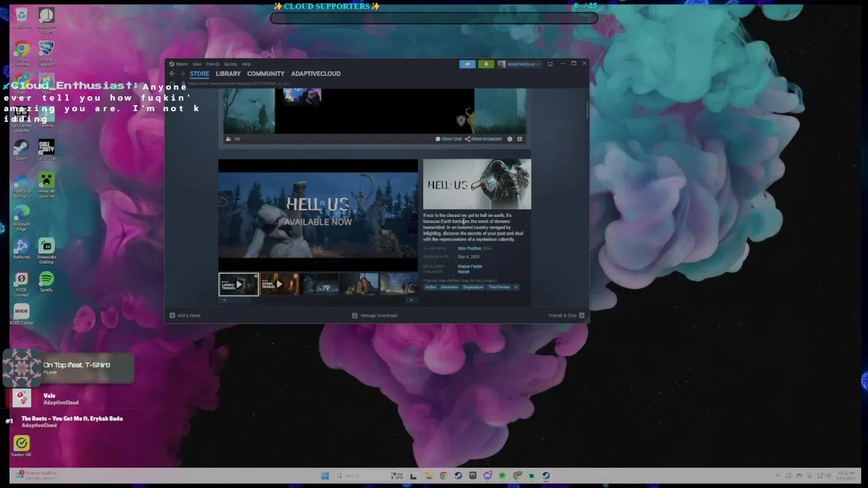This screenshot has height=488, width=868.
Task: Open the RODE Central desktop icon
Action: (21, 314)
